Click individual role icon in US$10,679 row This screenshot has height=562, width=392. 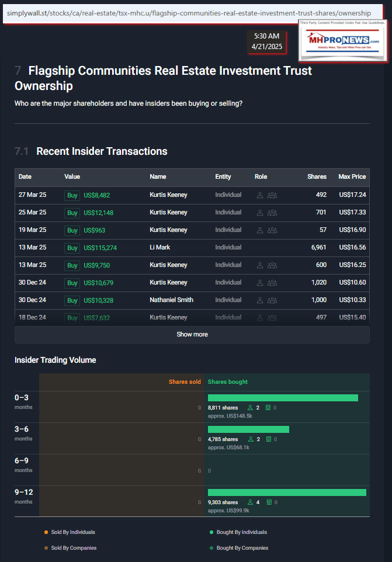point(260,283)
